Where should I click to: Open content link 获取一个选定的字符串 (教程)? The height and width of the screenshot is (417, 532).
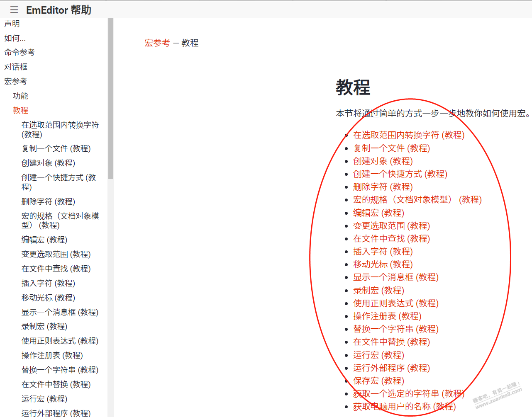coord(409,393)
